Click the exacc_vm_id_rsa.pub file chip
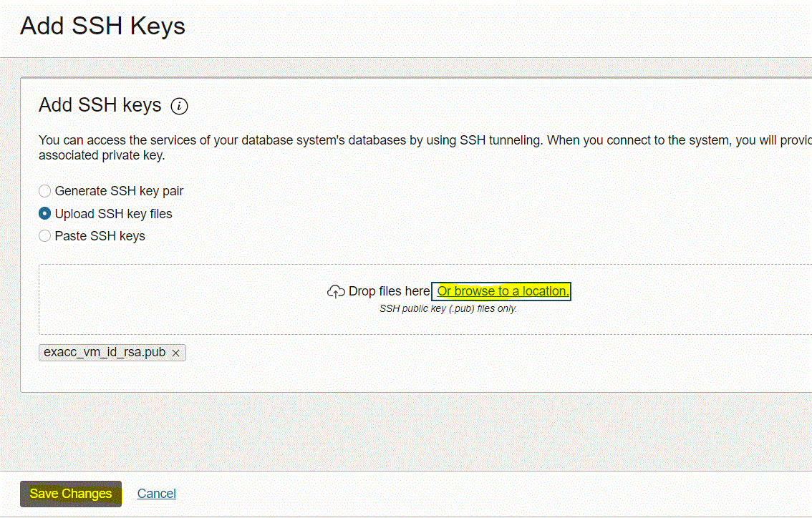 [x=105, y=353]
